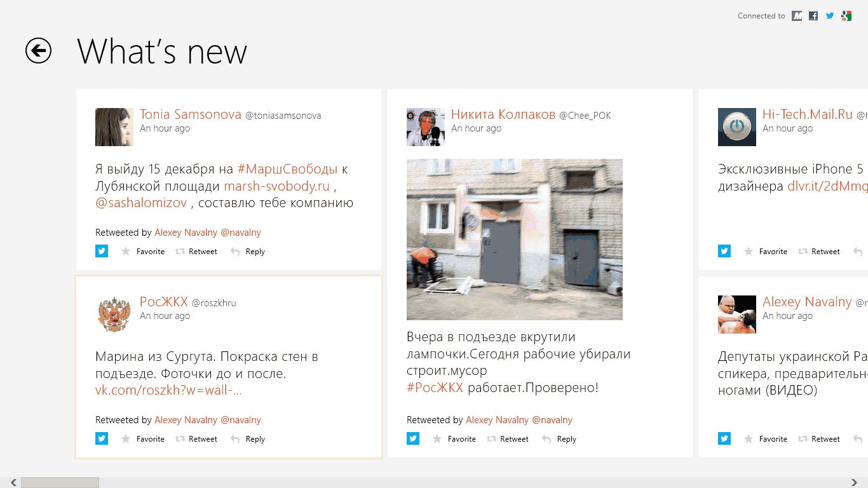Viewport: 868px width, 488px height.
Task: Open the Google connected account icon
Action: coord(846,16)
